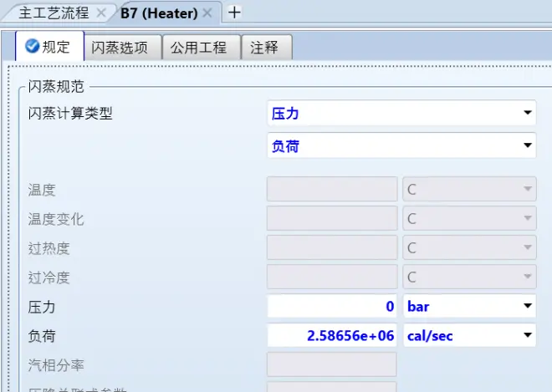Close the 主工艺流程 tab
The image size is (552, 392).
(101, 13)
